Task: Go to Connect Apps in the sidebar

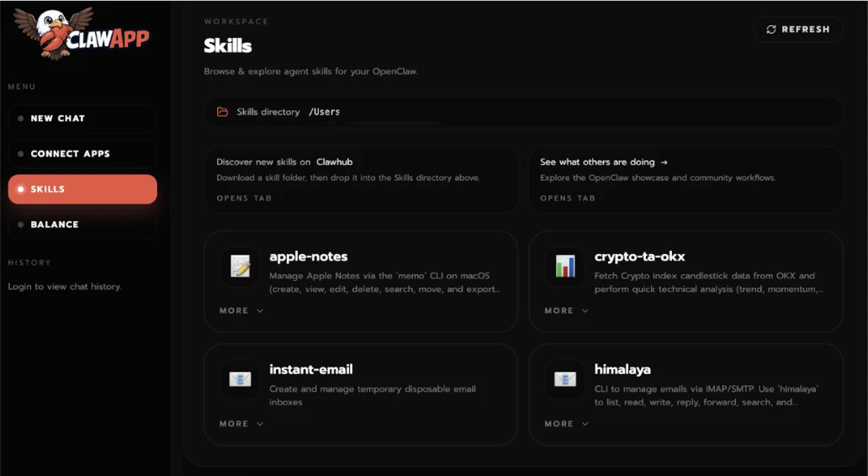Action: (x=82, y=154)
